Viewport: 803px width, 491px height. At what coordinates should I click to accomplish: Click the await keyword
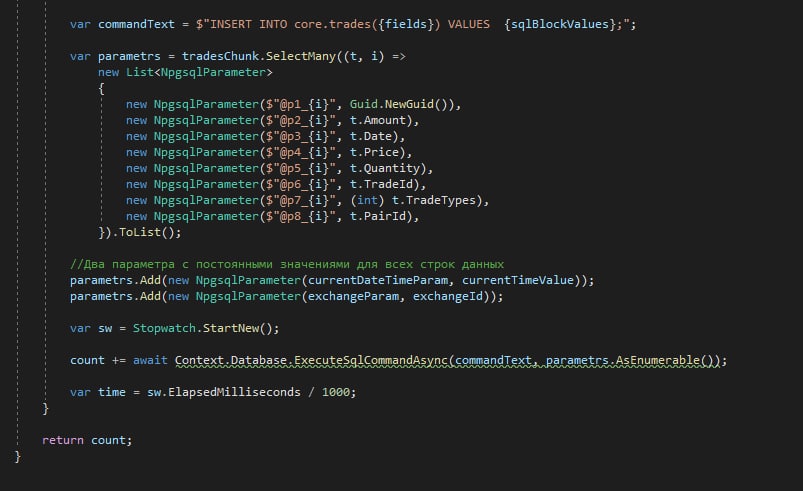click(x=150, y=360)
